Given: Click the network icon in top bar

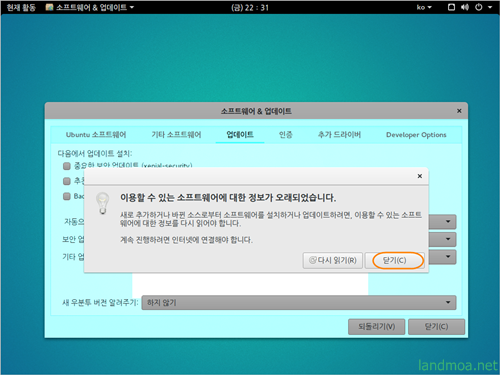Looking at the screenshot, I should pos(451,7).
